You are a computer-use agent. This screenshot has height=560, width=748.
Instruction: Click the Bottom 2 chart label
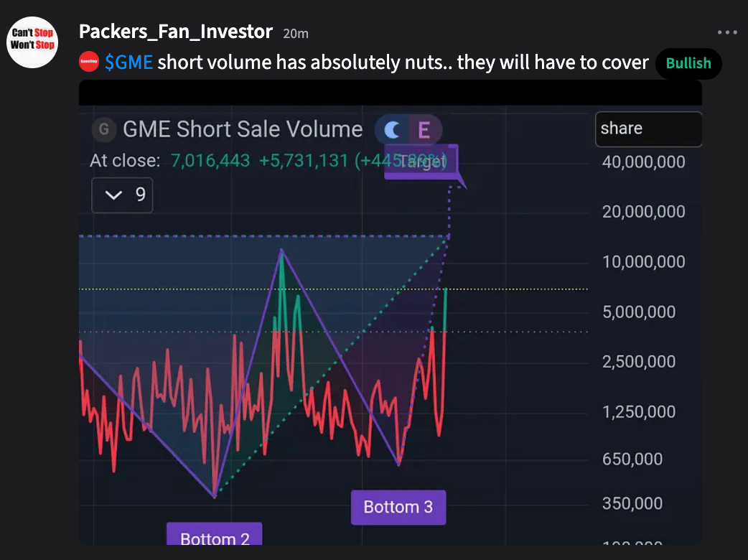click(x=215, y=534)
